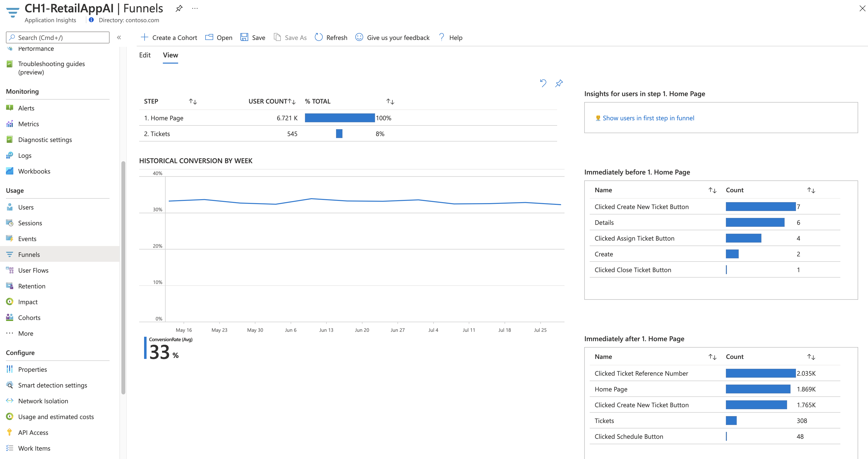Toggle sort order on % TOTAL column

pos(391,101)
